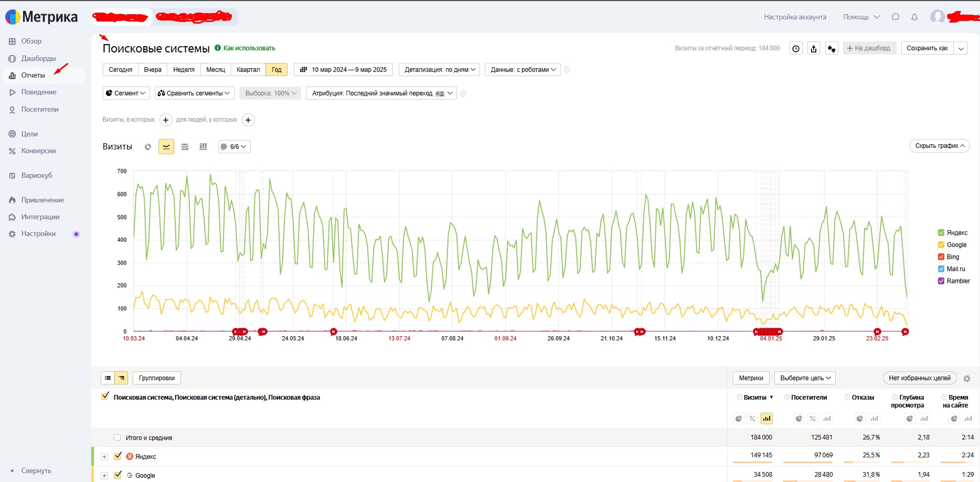This screenshot has width=980, height=482.
Task: Uncheck the Google table row checkbox
Action: coord(118,475)
